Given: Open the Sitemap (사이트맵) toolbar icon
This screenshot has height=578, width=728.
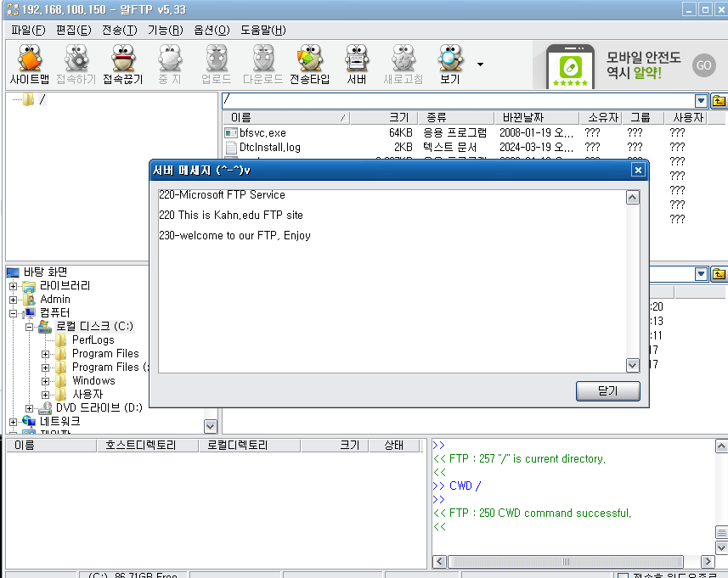Looking at the screenshot, I should [x=30, y=65].
